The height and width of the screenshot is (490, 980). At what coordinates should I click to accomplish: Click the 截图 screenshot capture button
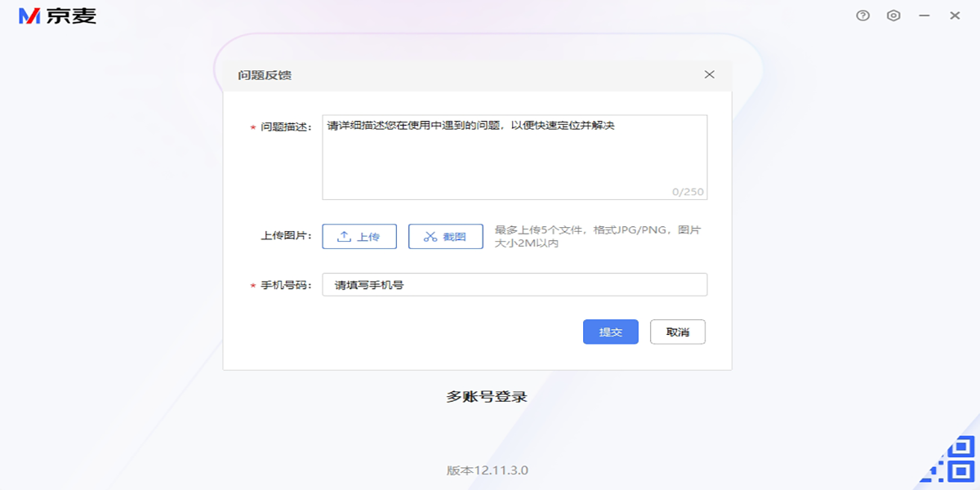[x=446, y=236]
